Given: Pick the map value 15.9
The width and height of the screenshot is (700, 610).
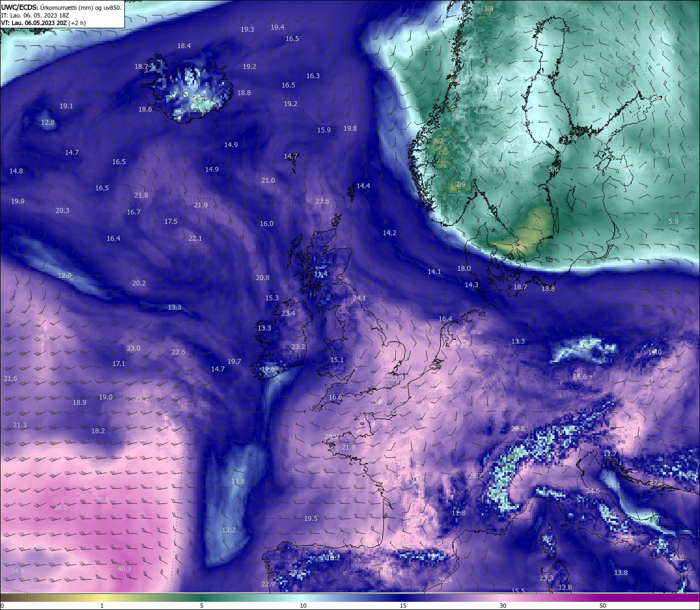Looking at the screenshot, I should pyautogui.click(x=324, y=130).
